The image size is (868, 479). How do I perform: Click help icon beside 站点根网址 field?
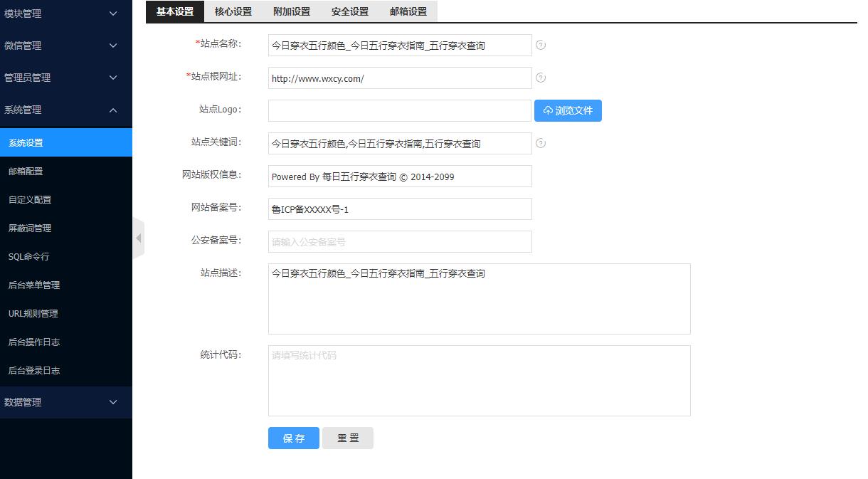541,78
